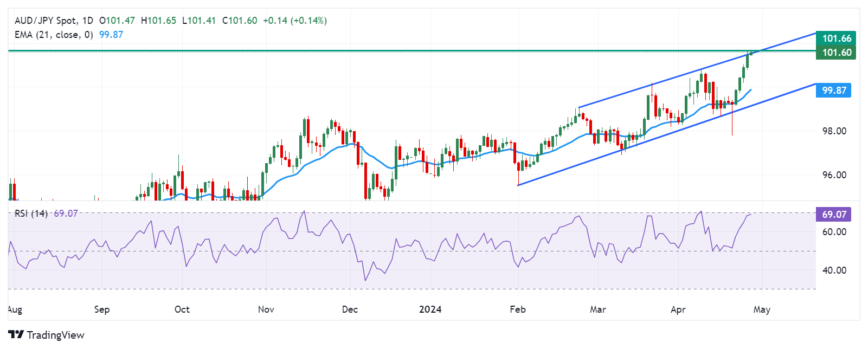868x349 pixels.
Task: Click the +0.14 (+0.14%) change value
Action: tap(295, 21)
